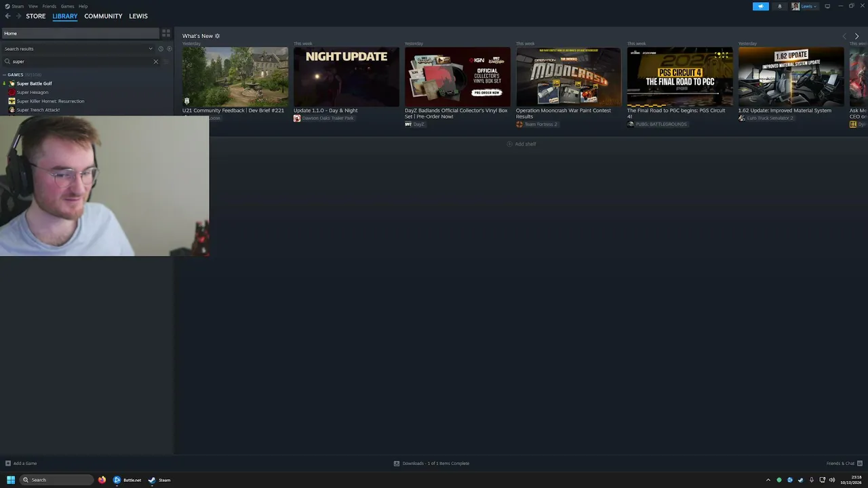868x488 pixels.
Task: Click the recent activity clock filter icon
Action: (x=161, y=49)
